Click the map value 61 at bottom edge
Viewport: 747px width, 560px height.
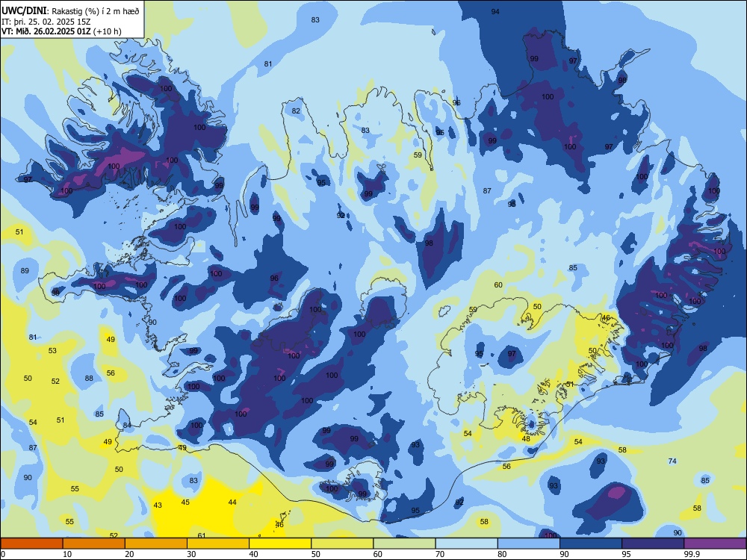tap(202, 535)
